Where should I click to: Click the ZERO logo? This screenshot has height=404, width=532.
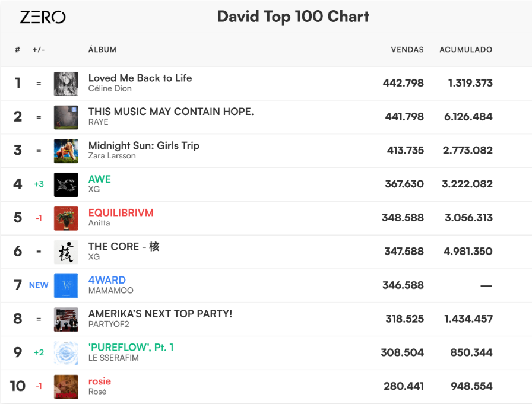pos(42,17)
